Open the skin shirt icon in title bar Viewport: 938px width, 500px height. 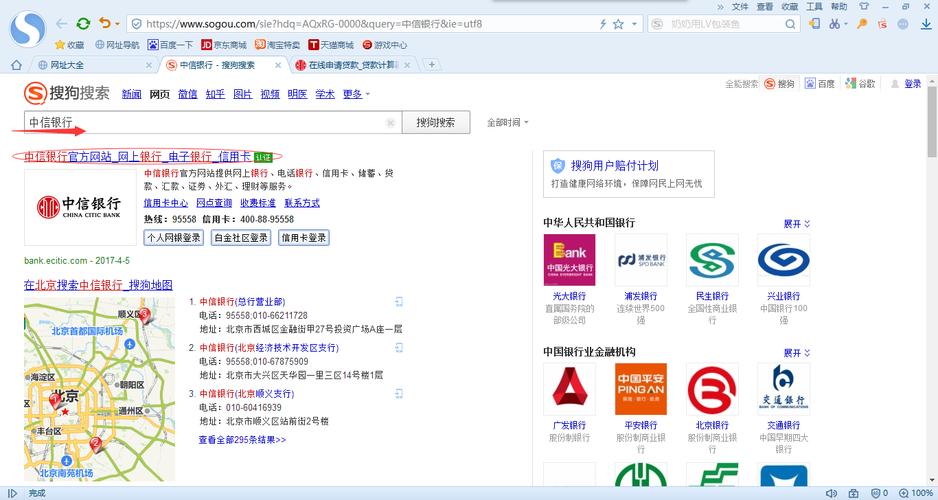[864, 7]
